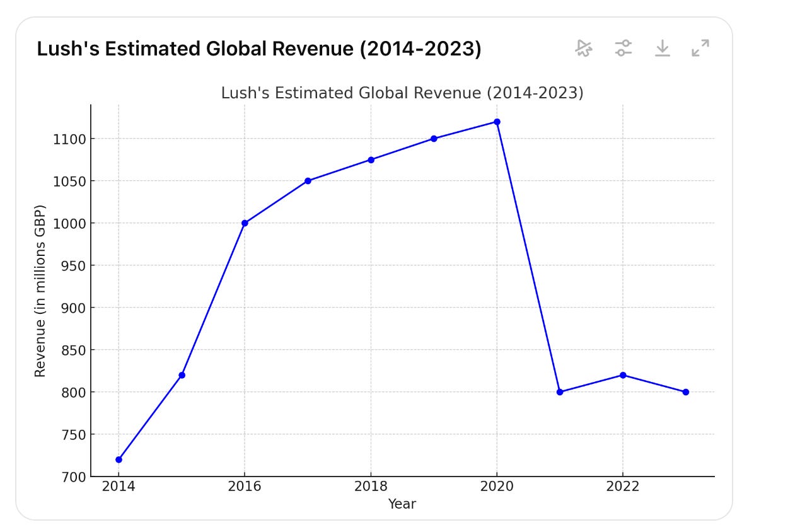
Task: Click the 700 y-axis tick label
Action: (x=72, y=477)
